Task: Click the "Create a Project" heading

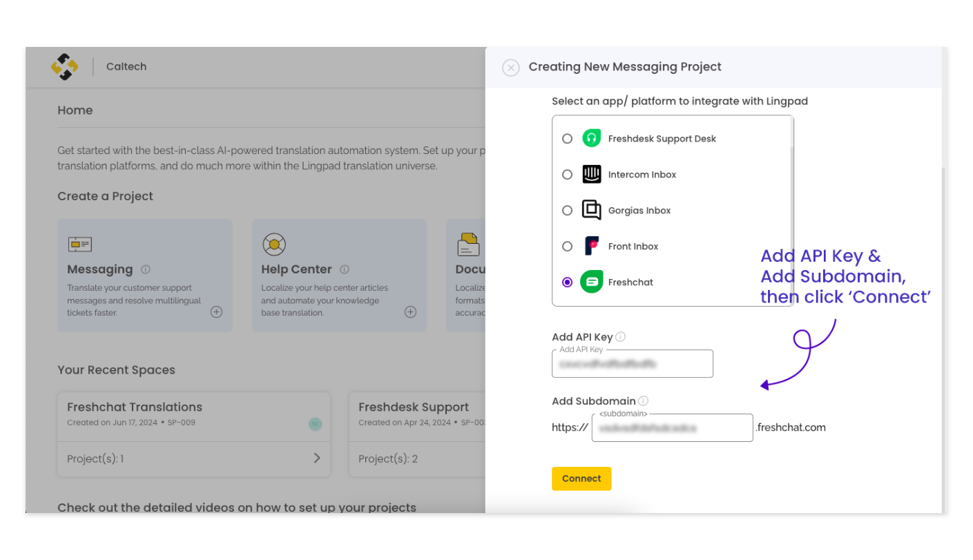Action: click(x=106, y=196)
